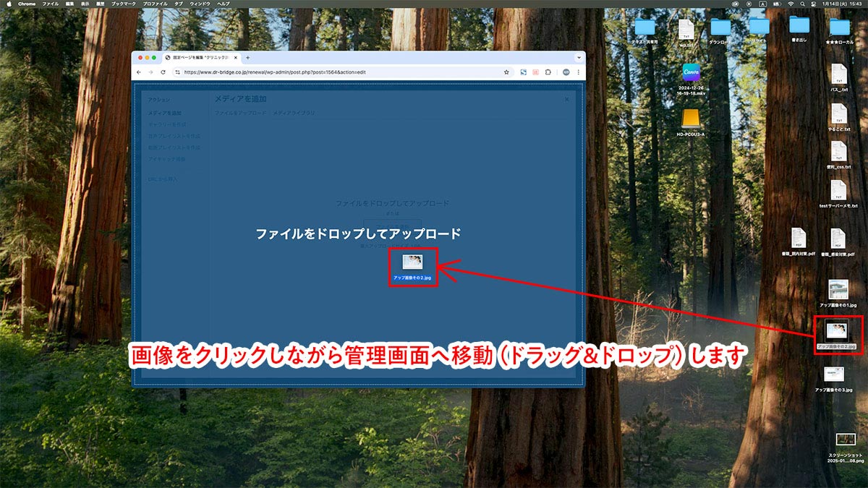Open the Chrome app menu in menu bar
This screenshot has width=868, height=488.
(27, 4)
